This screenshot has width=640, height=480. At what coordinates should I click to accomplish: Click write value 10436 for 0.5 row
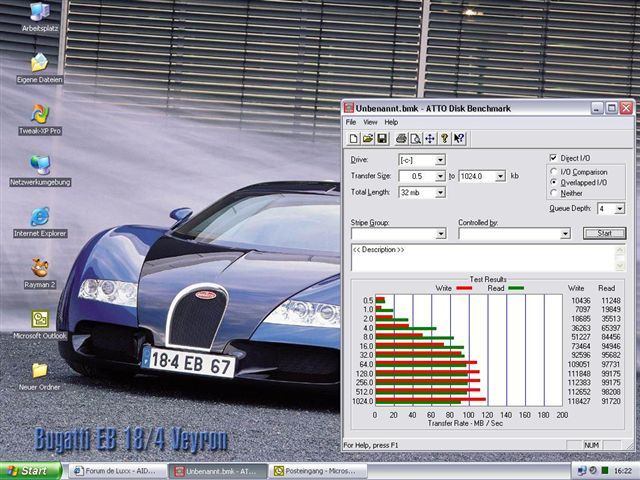click(x=581, y=300)
